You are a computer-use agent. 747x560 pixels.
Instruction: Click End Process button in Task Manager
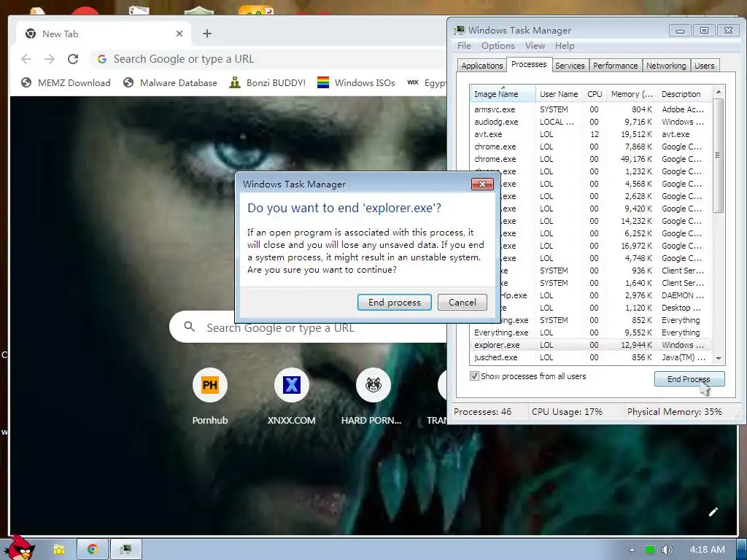[689, 379]
